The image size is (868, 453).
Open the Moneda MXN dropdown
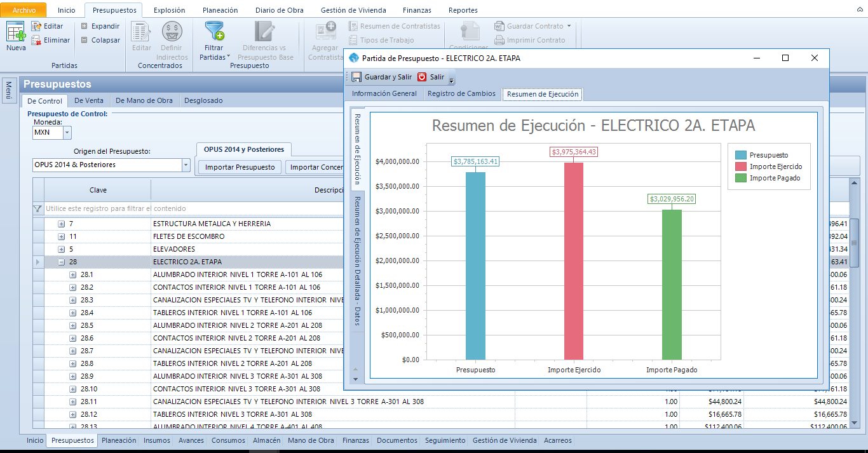(x=67, y=133)
